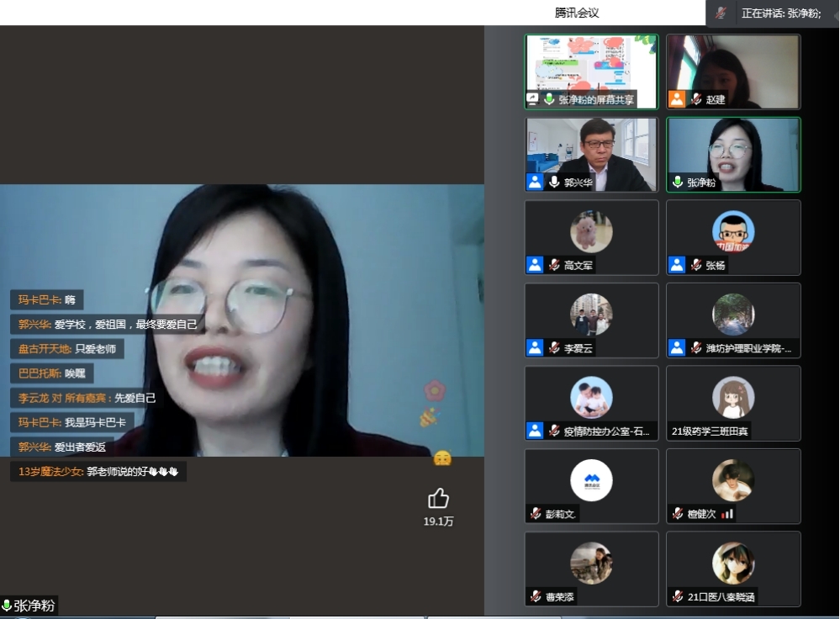Click the muted mic icon next to 高文军
The height and width of the screenshot is (619, 840).
tap(554, 265)
